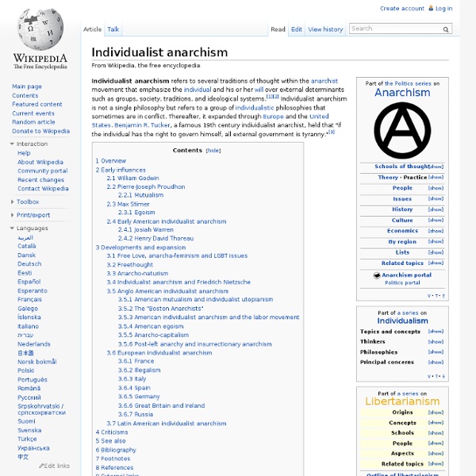Open Random article link
Viewport: 476px width, 476px height.
[33, 122]
